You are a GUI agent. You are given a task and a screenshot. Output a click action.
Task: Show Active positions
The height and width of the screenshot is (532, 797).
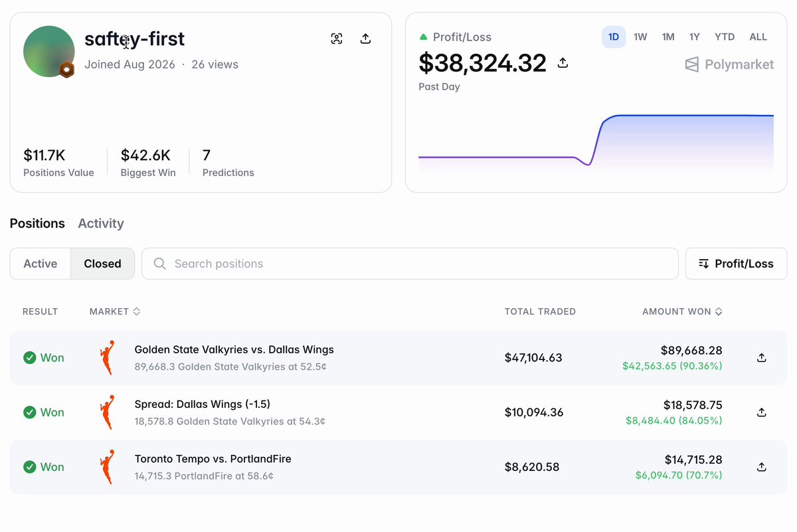pos(41,264)
